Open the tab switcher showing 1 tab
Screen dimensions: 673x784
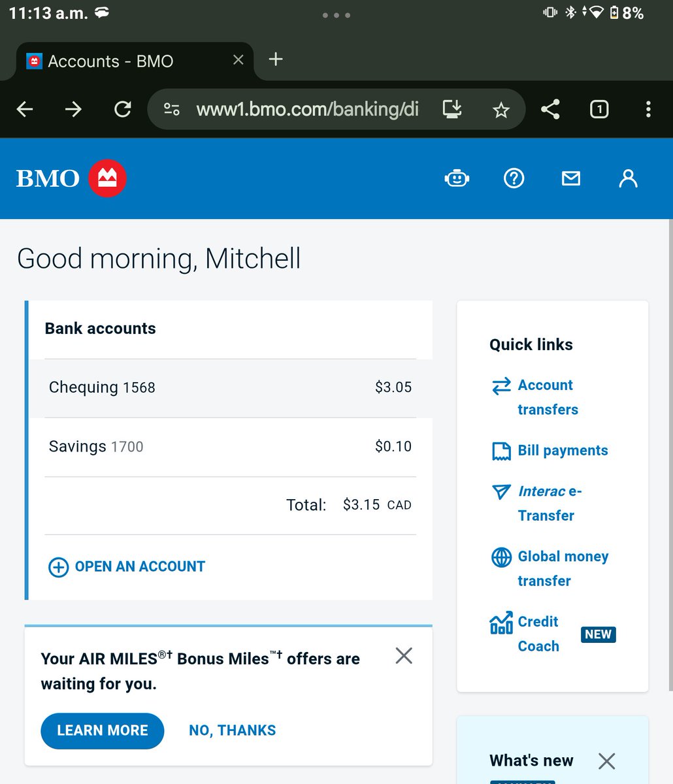click(599, 109)
